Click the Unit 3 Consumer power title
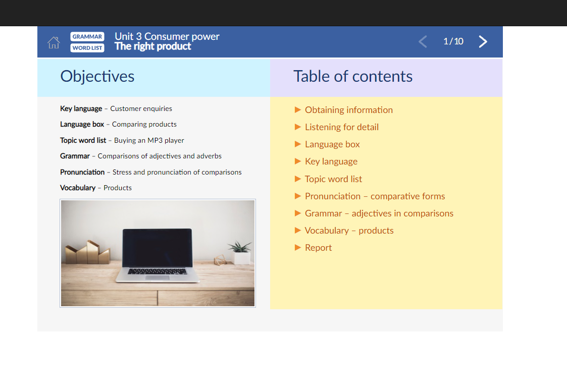Screen dimensions: 567x392 click(167, 36)
